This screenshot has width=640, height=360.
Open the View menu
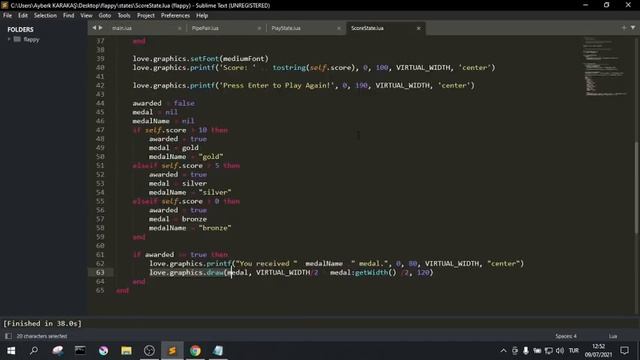[x=86, y=16]
